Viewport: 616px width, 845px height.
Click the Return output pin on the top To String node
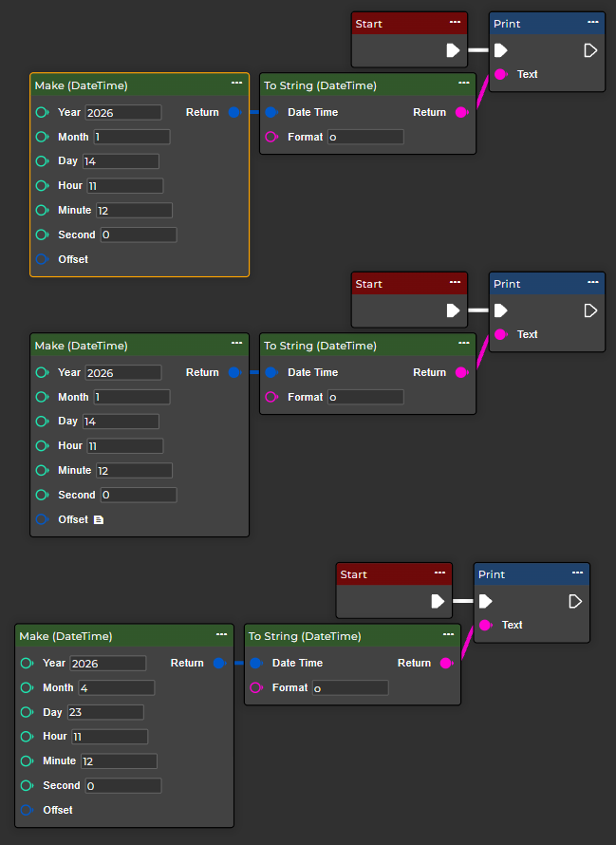point(461,112)
